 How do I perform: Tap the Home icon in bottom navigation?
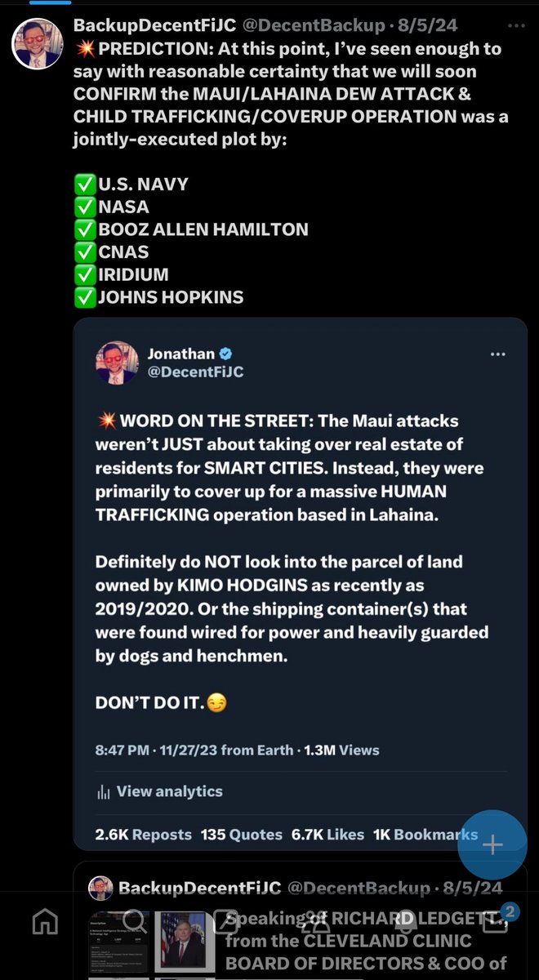pyautogui.click(x=45, y=923)
